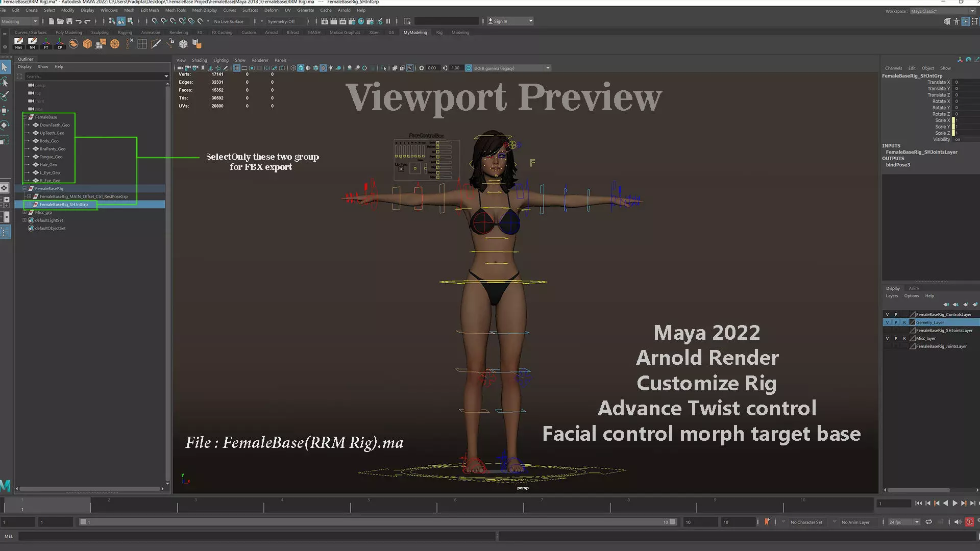Select the Move tool in toolbox

pos(5,110)
